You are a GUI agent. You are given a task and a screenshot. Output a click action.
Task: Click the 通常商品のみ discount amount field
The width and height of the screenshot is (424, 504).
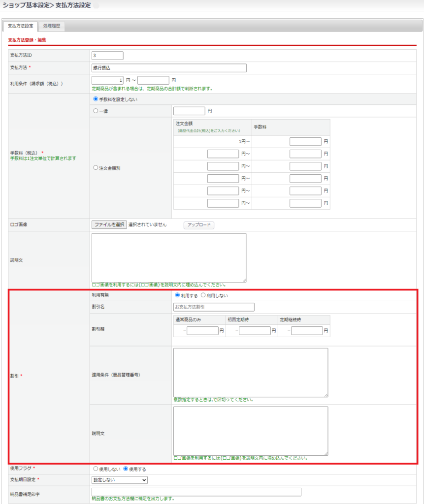(203, 331)
